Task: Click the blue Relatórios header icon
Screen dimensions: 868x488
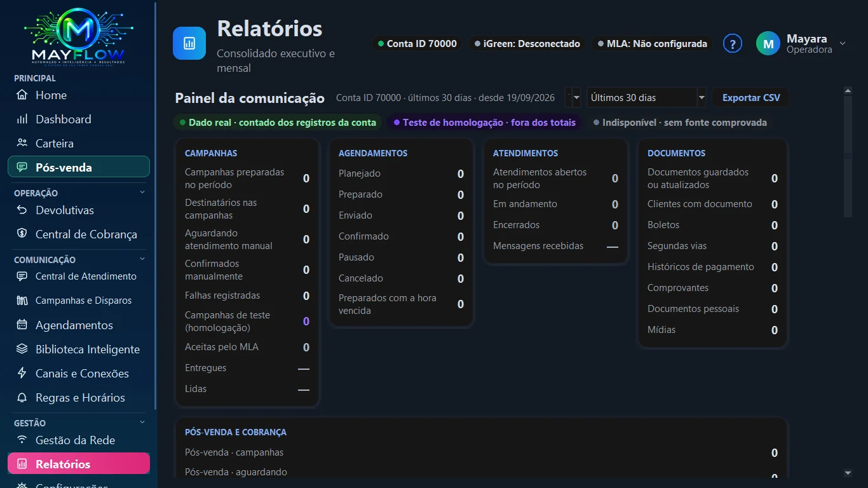Action: point(189,43)
